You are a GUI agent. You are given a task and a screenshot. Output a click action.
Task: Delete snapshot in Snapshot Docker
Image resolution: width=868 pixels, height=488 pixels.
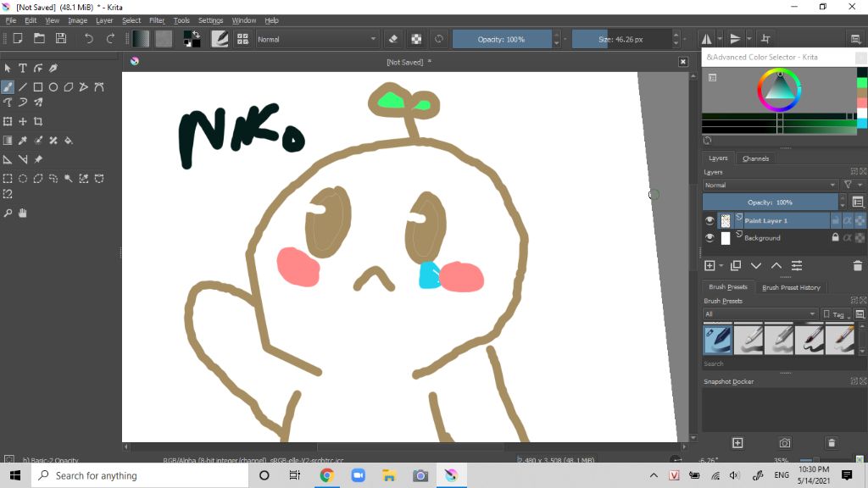click(832, 443)
